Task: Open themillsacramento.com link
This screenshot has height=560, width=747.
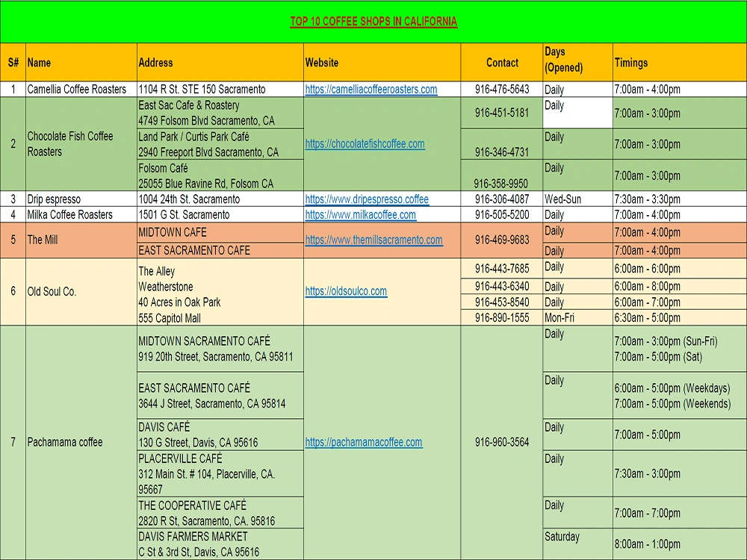Action: 374,240
